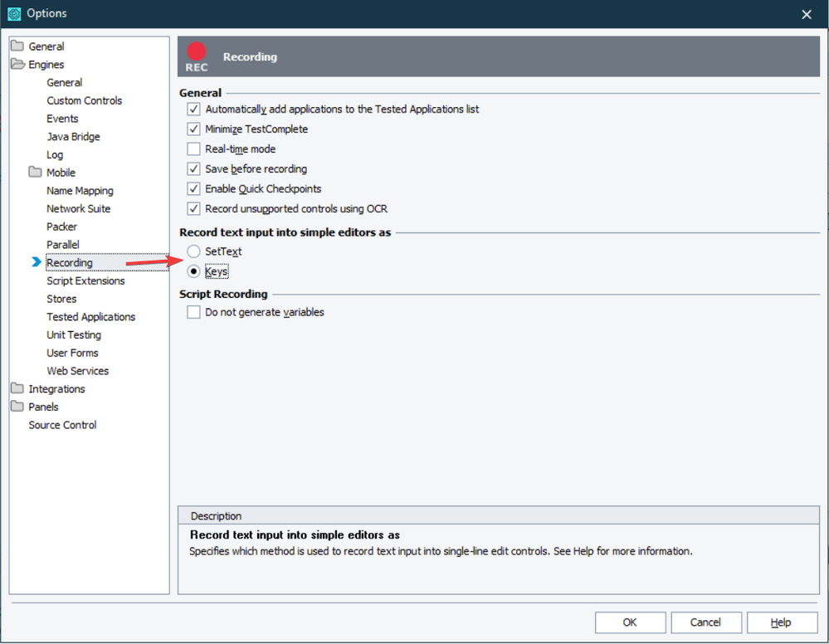
Task: Click the Description panel header
Action: coord(499,515)
